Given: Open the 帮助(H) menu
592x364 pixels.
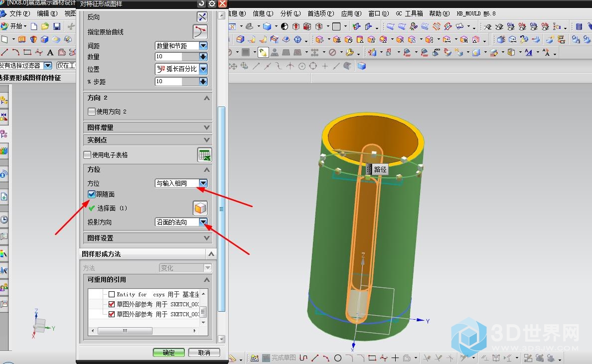Looking at the screenshot, I should (440, 13).
